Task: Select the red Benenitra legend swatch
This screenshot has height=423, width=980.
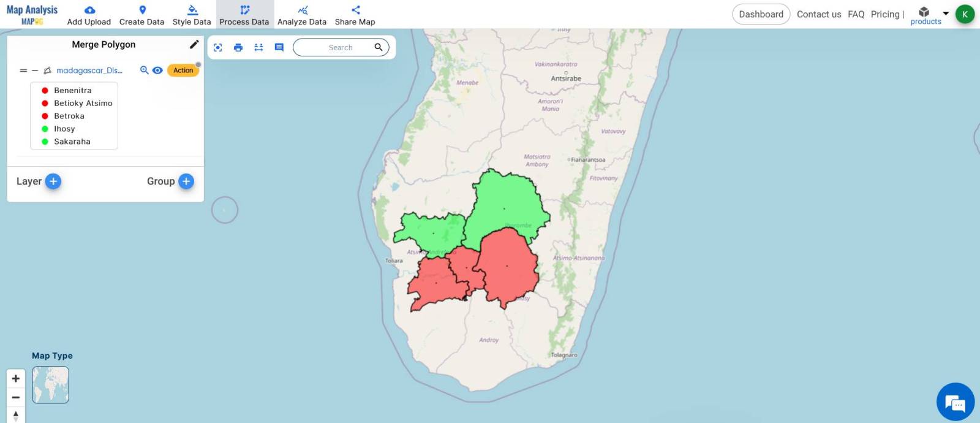Action: click(x=45, y=90)
